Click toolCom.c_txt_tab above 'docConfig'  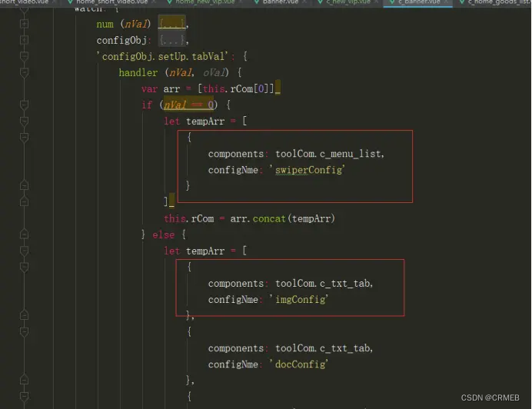322,348
